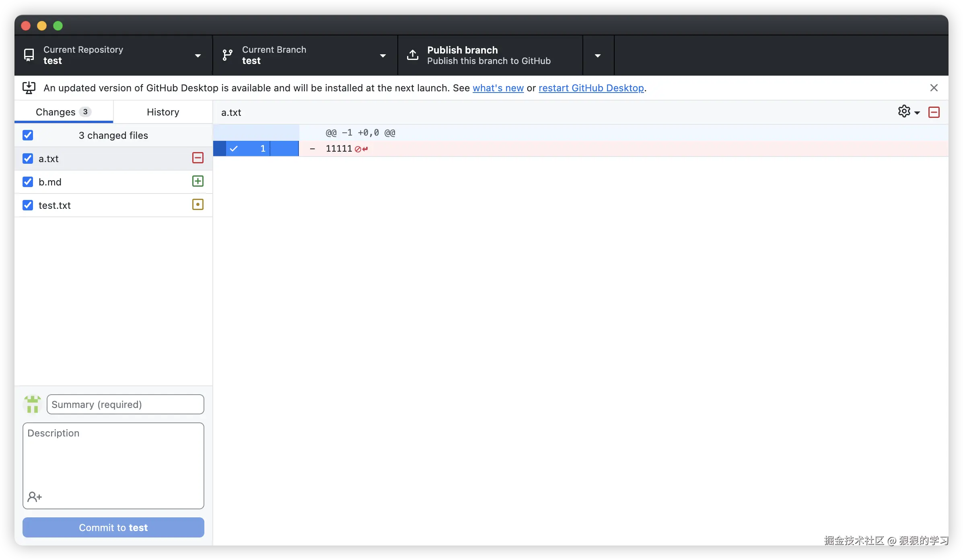Click the update-available download icon in banner

click(29, 88)
